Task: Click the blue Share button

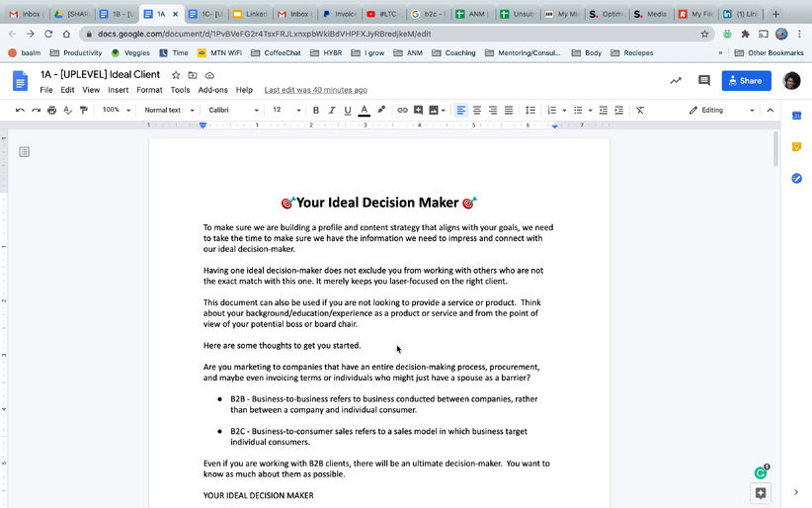Action: tap(746, 81)
